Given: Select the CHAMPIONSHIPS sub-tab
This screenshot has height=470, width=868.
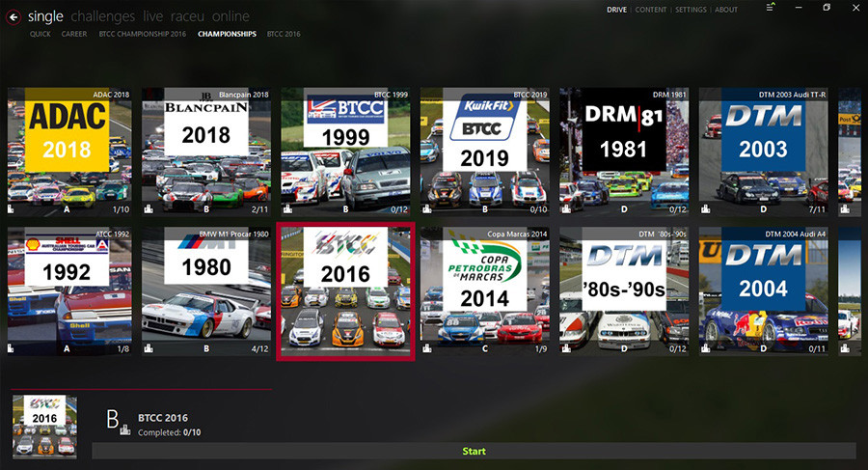Looking at the screenshot, I should point(227,34).
